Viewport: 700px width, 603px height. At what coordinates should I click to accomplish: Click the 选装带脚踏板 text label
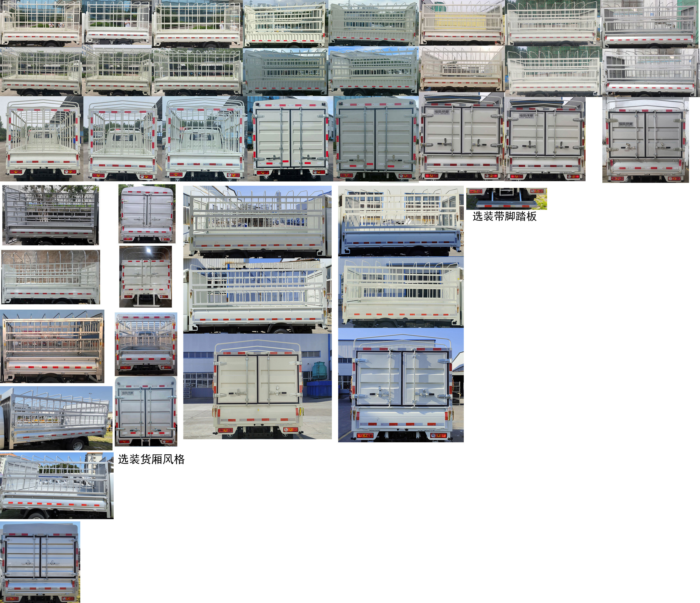[x=504, y=217]
